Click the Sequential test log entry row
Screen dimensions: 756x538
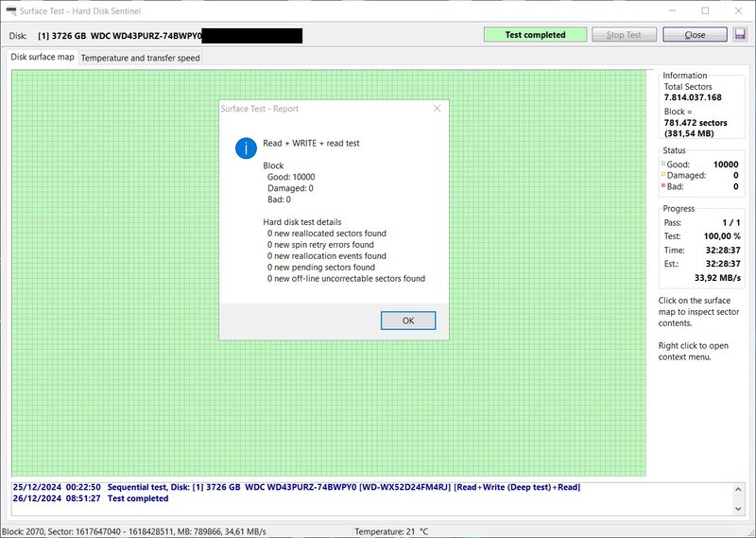click(297, 487)
